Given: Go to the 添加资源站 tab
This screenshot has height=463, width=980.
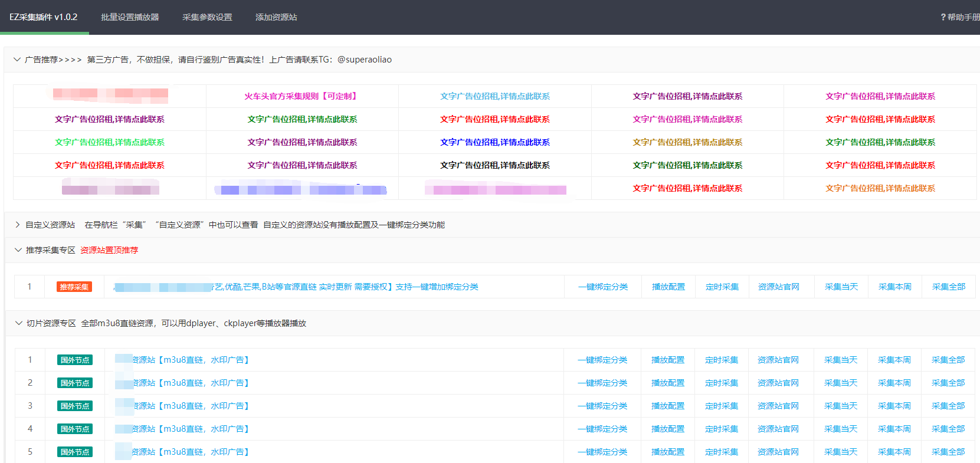Looking at the screenshot, I should tap(276, 17).
